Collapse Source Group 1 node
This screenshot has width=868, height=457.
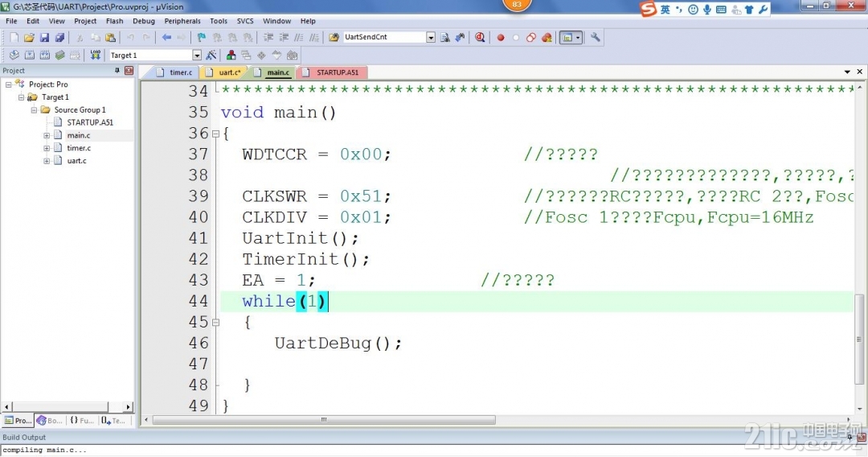[34, 109]
